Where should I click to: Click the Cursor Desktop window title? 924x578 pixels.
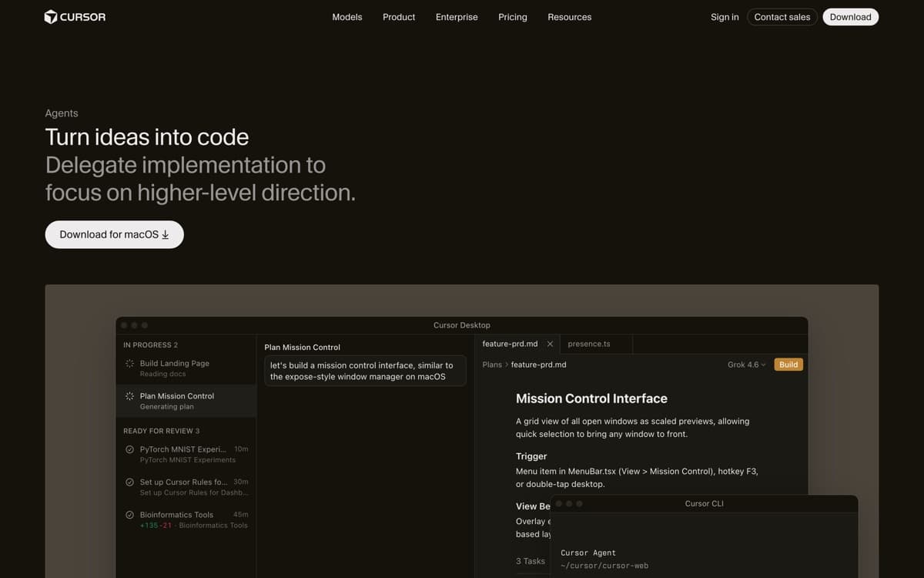(x=462, y=325)
